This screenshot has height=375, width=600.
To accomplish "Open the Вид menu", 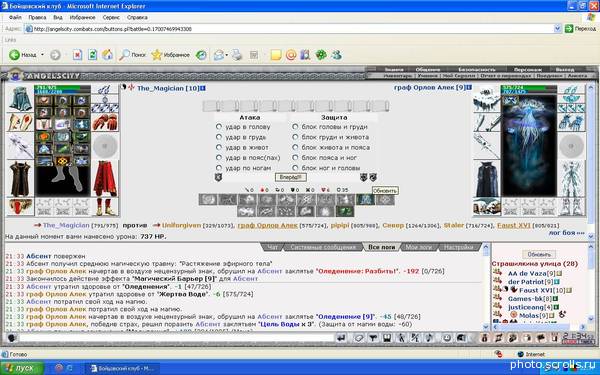I will tap(58, 17).
